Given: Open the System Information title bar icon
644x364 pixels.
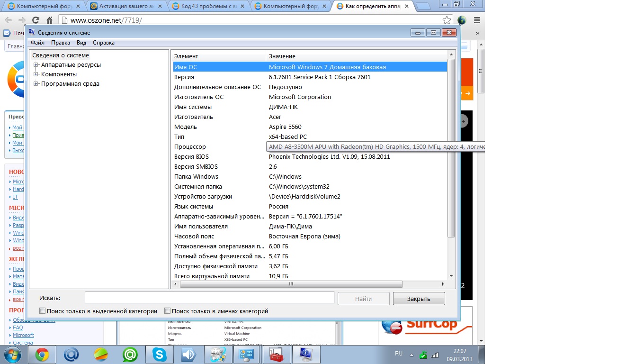Looking at the screenshot, I should tap(32, 32).
